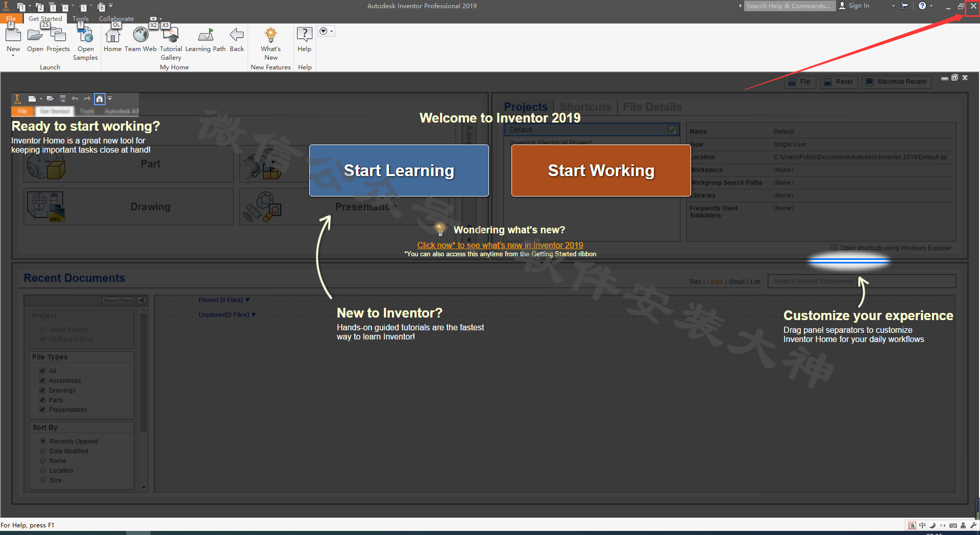Expand the search box left arrow
The width and height of the screenshot is (980, 535).
[740, 6]
